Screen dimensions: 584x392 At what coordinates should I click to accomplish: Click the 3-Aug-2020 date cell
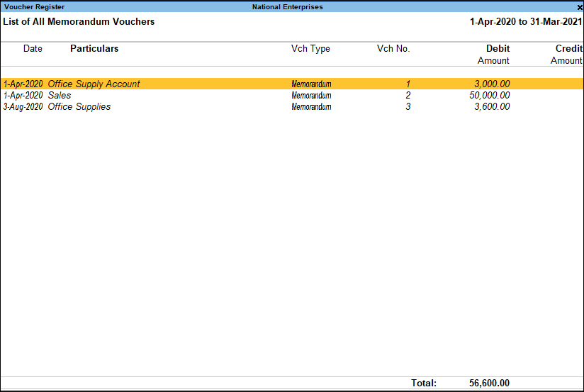click(x=23, y=106)
